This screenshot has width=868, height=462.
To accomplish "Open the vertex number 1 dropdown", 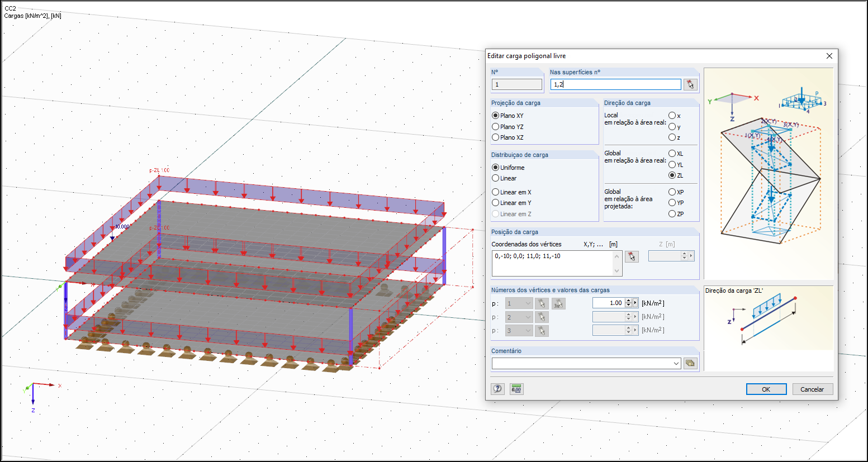I will pyautogui.click(x=519, y=303).
